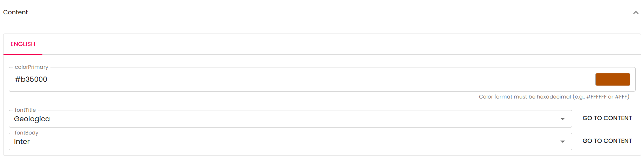Click the fontBody dropdown arrow icon
Screen dimensions: 644x160
click(x=562, y=141)
